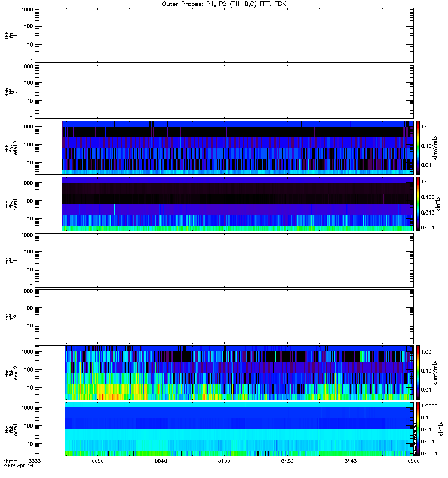Select the 0040 time tick label
This screenshot has width=448, height=478.
[x=161, y=461]
